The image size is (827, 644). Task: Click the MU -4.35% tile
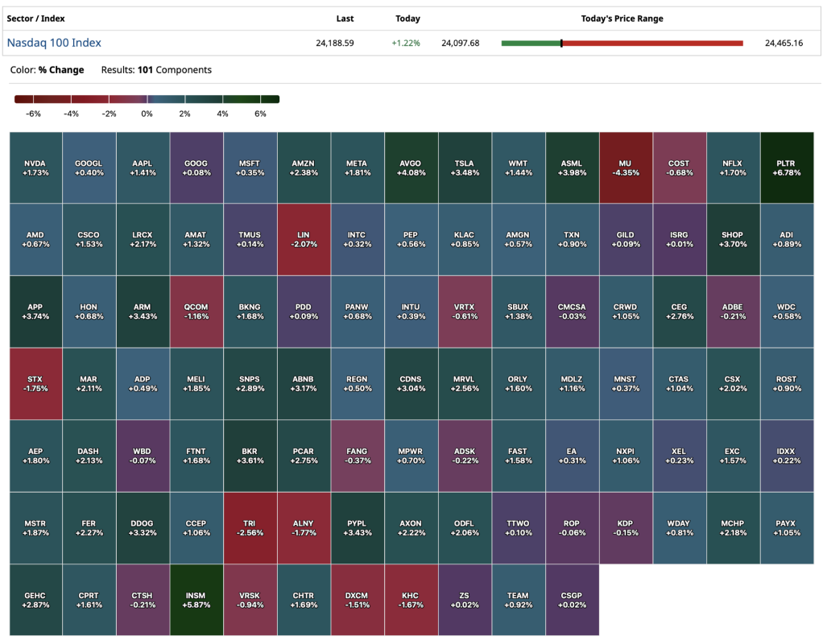626,167
